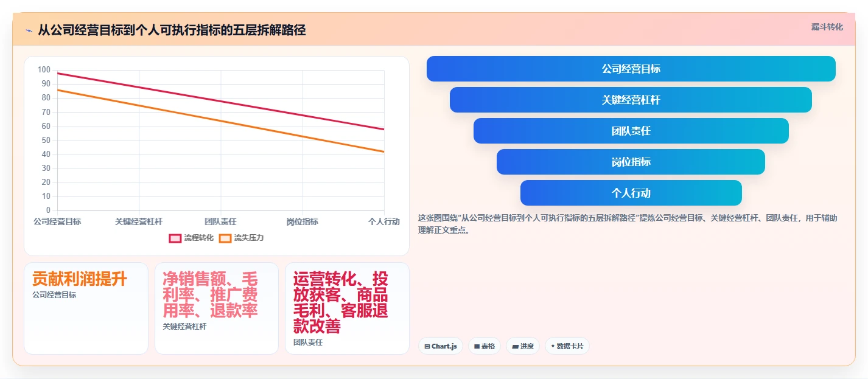868x379 pixels.
Task: Click the icon inside the 表格 chip
Action: [477, 347]
